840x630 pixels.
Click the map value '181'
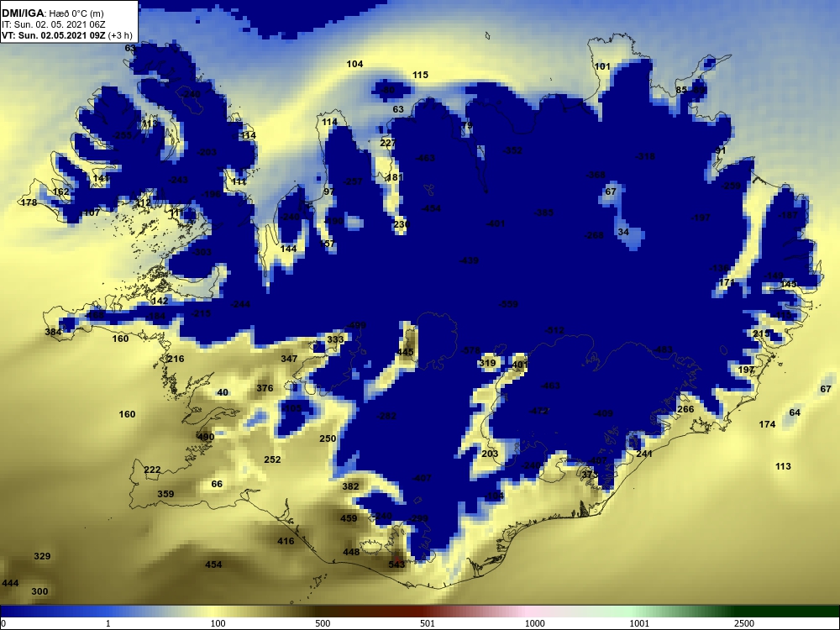tap(394, 177)
